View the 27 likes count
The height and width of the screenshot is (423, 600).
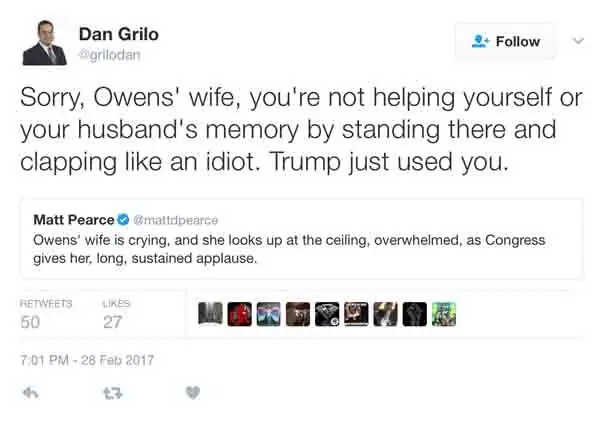[112, 322]
